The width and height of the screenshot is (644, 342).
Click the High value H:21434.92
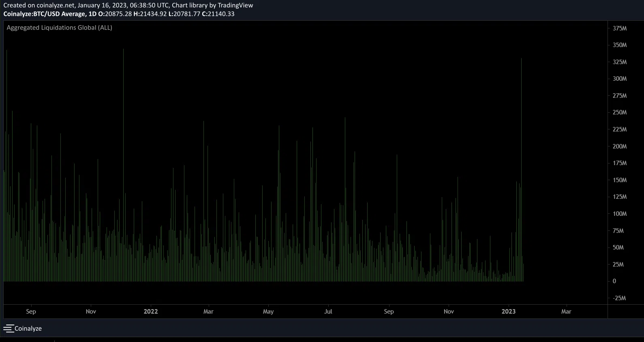pos(150,14)
